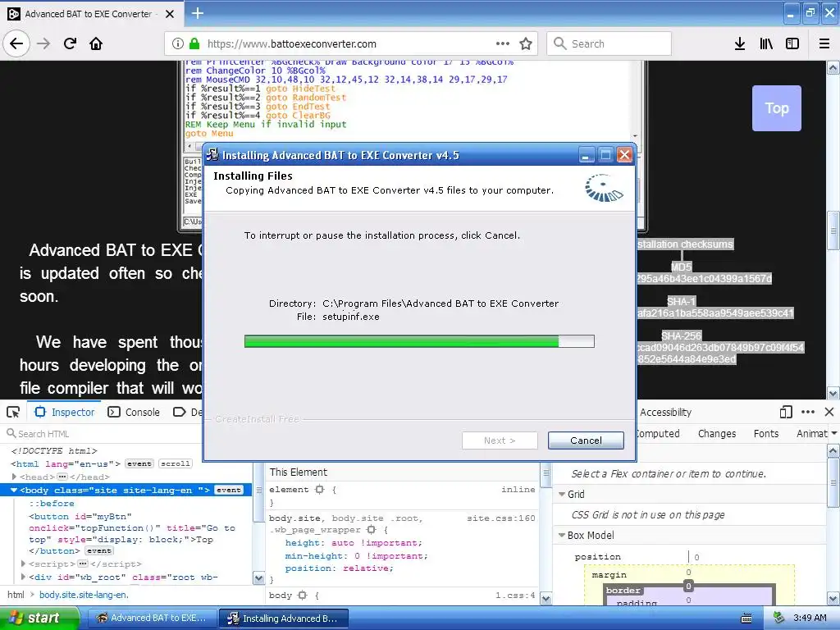Expand the head element in markup tree
This screenshot has height=630, width=840.
pyautogui.click(x=15, y=477)
